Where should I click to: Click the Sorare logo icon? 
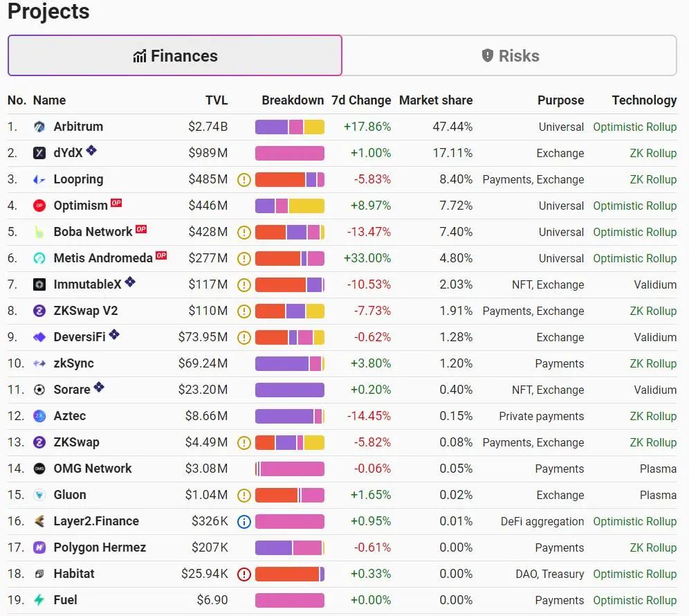[x=39, y=390]
